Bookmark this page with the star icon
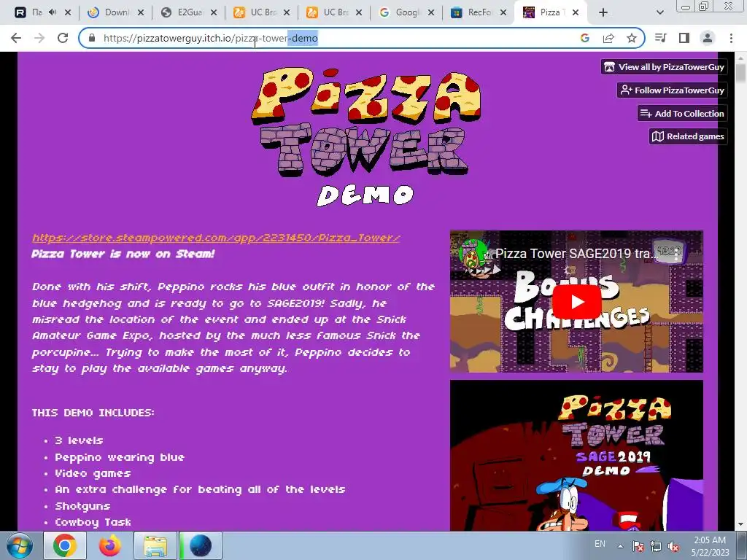Viewport: 747px width, 560px height. coord(632,38)
